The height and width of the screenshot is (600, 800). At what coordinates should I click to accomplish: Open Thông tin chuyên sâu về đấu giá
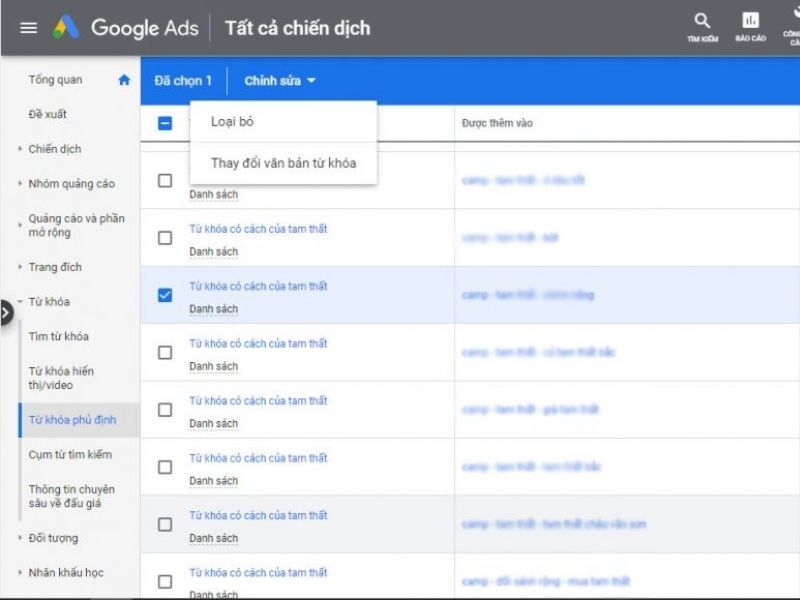71,496
